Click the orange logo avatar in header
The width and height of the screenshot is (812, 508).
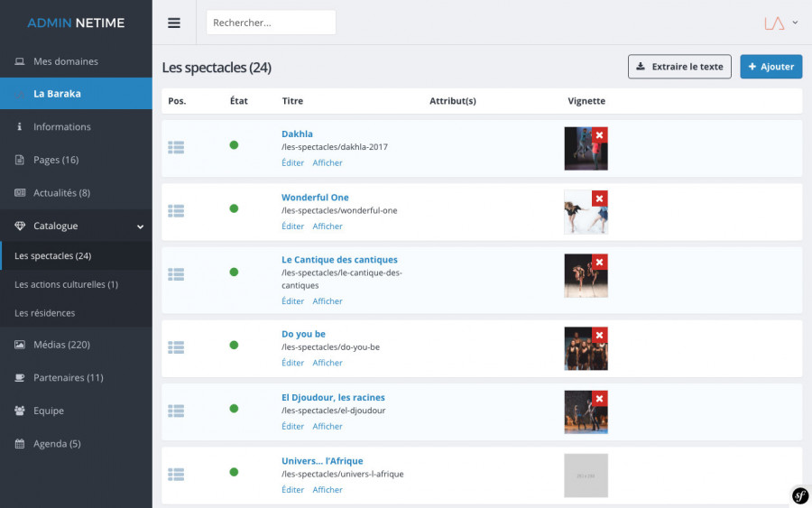[774, 23]
